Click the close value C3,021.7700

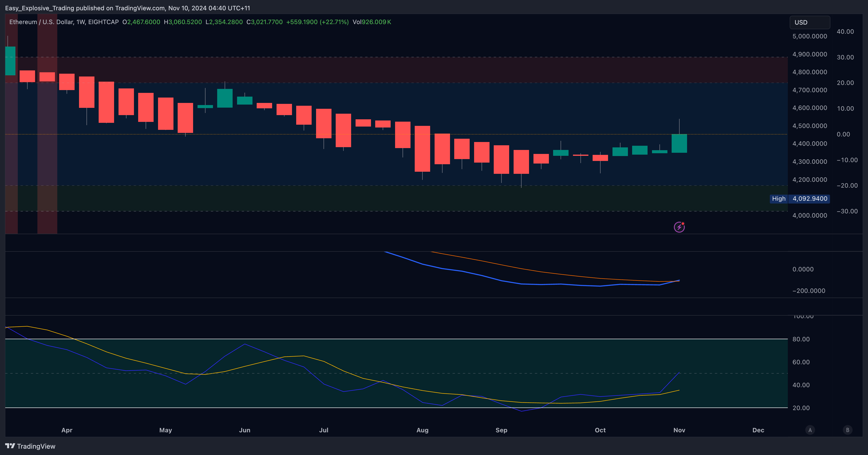tap(264, 22)
